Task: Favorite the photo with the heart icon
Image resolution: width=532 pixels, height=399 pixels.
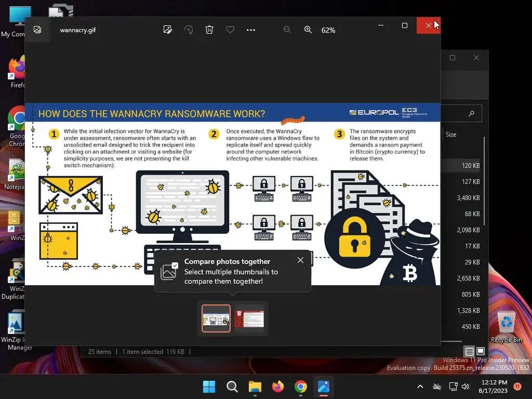Action: click(x=230, y=30)
